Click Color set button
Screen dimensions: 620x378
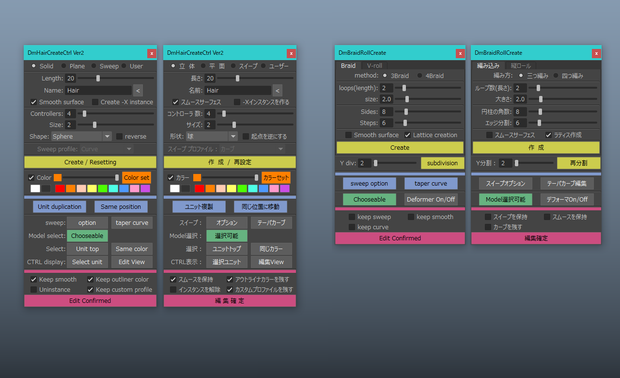coord(136,178)
